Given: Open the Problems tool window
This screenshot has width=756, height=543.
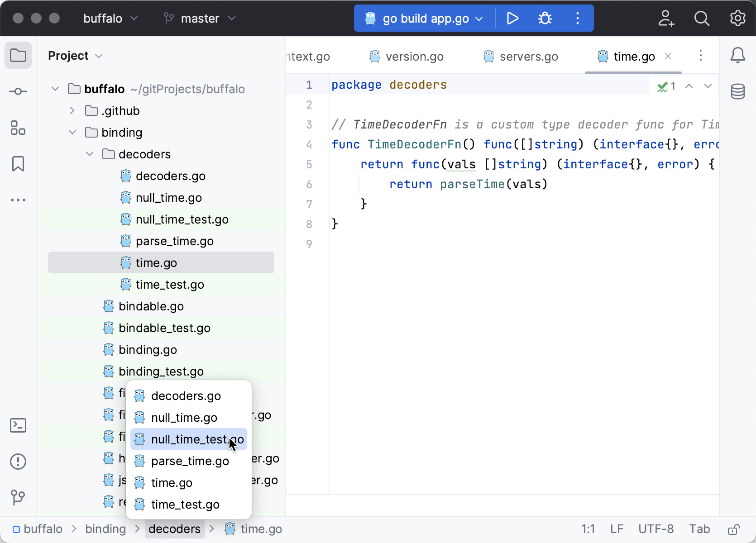Looking at the screenshot, I should [18, 462].
